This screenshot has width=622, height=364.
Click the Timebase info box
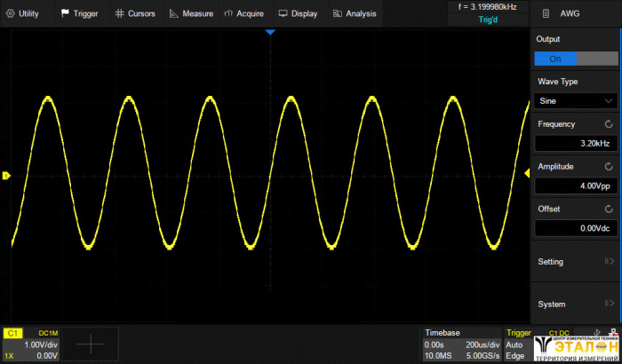click(x=461, y=344)
